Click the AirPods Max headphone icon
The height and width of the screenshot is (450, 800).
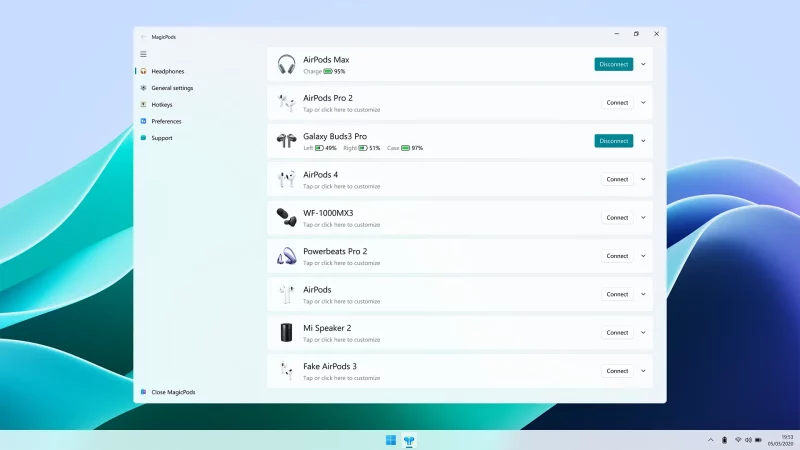click(x=286, y=64)
